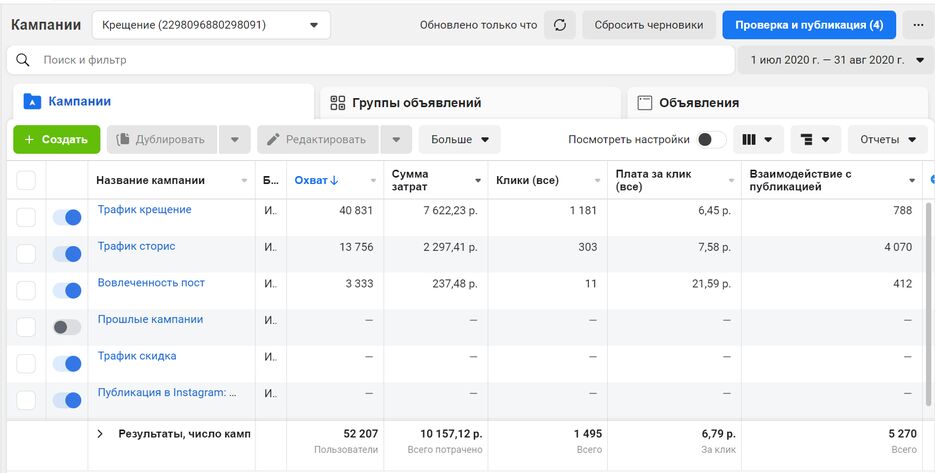Check the Публикация в Instagram row checkbox
935x473 pixels.
[26, 400]
